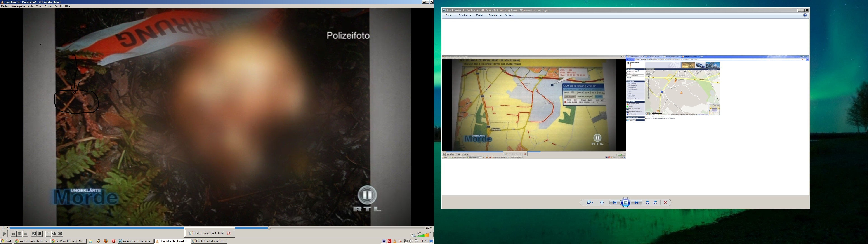
Task: Show the VLC playlist
Action: [x=48, y=234]
